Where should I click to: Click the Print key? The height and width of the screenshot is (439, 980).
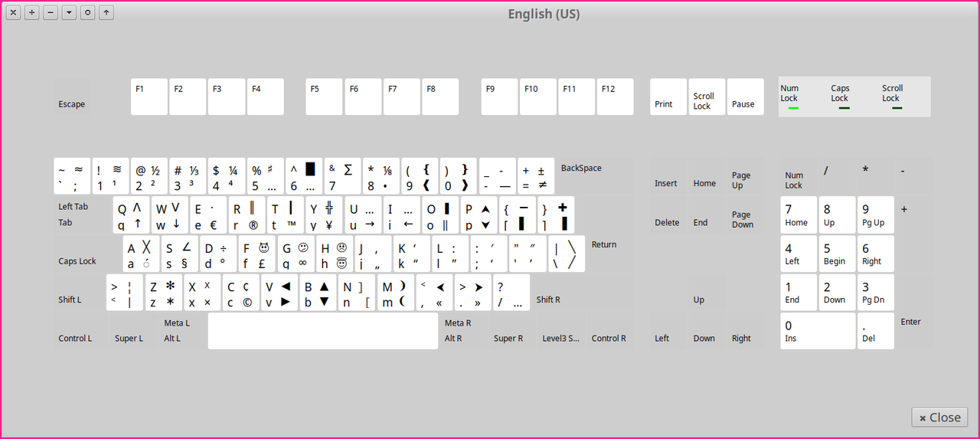668,97
